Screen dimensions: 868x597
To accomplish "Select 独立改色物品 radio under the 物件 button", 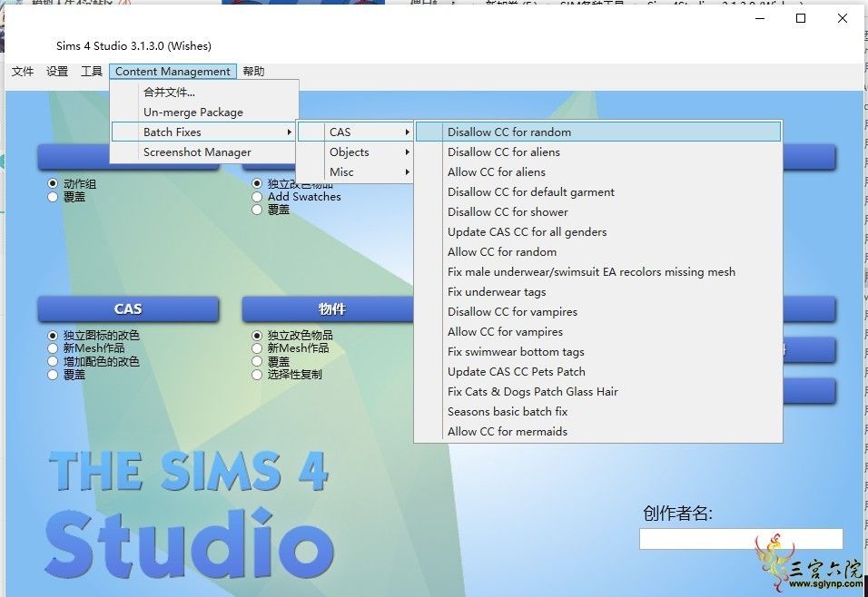I will click(257, 336).
